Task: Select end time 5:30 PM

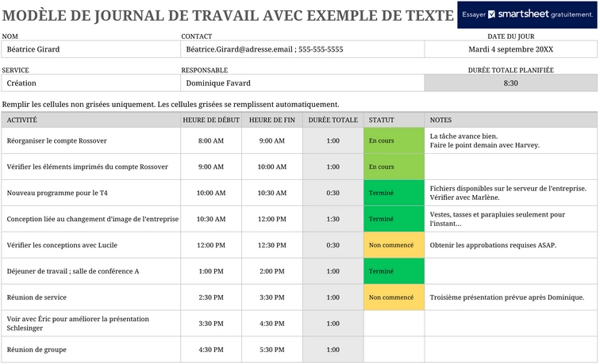Action: 272,350
